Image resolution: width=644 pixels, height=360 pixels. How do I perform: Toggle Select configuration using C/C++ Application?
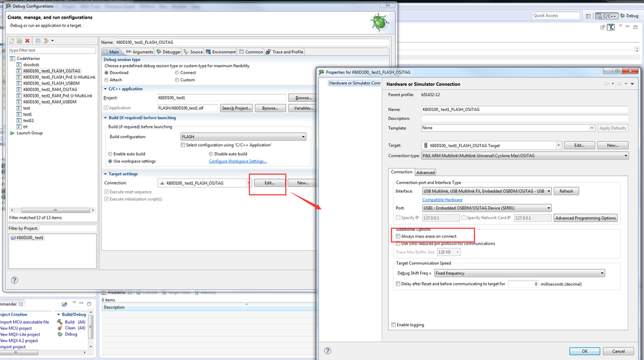[x=183, y=145]
